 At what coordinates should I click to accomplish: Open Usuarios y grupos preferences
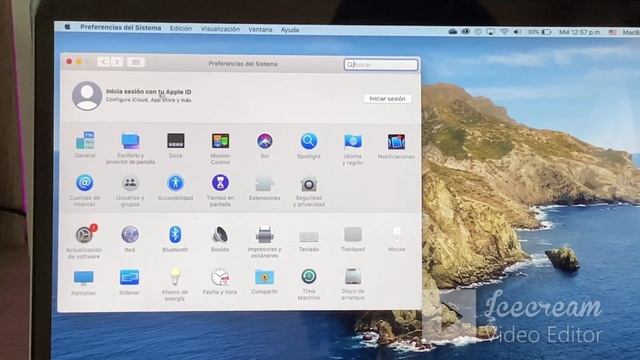pos(130,183)
